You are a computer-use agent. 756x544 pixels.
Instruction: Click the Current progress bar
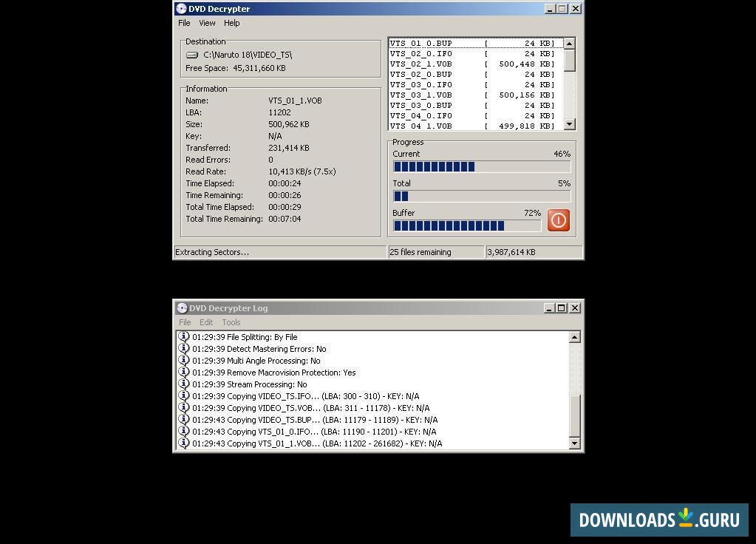482,167
